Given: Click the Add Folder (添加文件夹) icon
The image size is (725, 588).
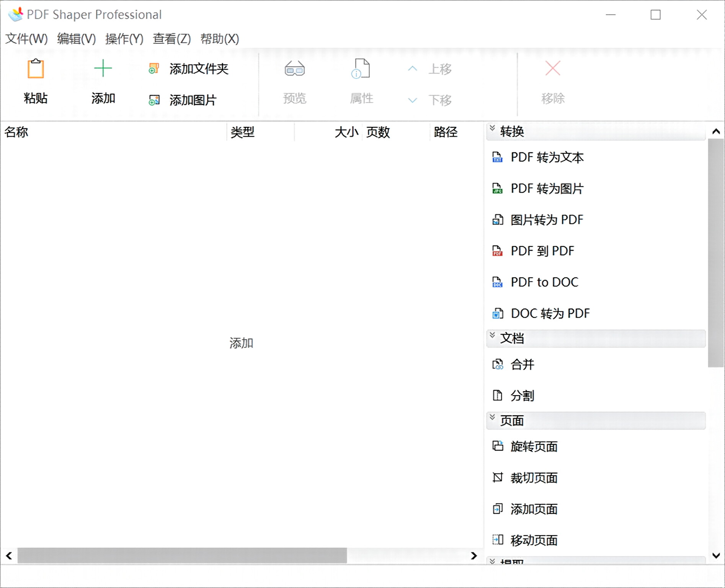Looking at the screenshot, I should (x=154, y=69).
